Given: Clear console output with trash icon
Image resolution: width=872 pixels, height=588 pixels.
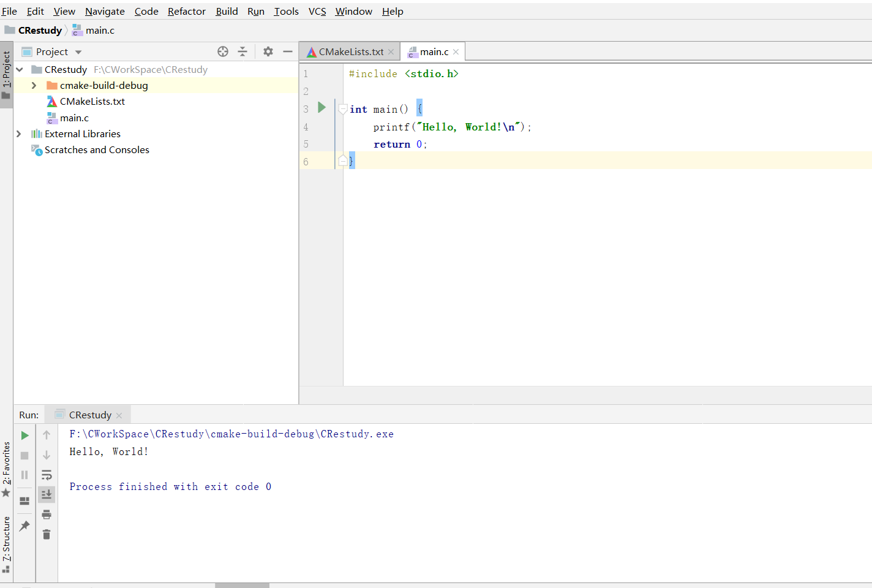Looking at the screenshot, I should [47, 534].
